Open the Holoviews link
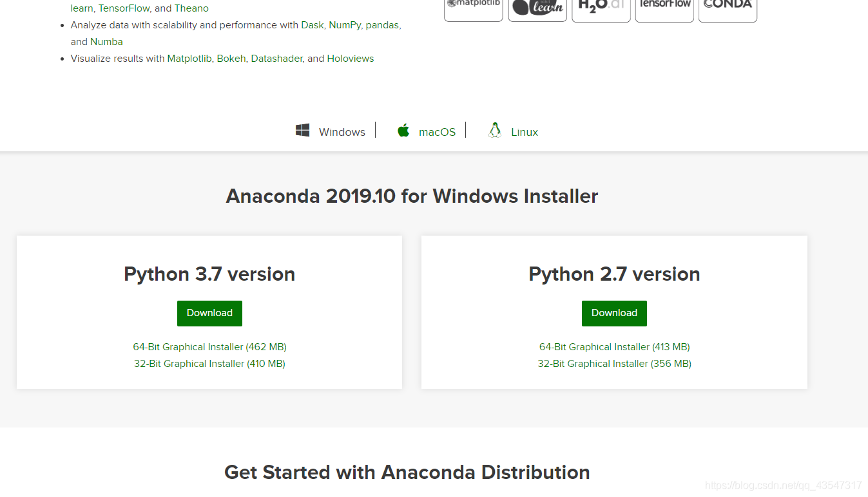Image resolution: width=868 pixels, height=497 pixels. (x=351, y=59)
